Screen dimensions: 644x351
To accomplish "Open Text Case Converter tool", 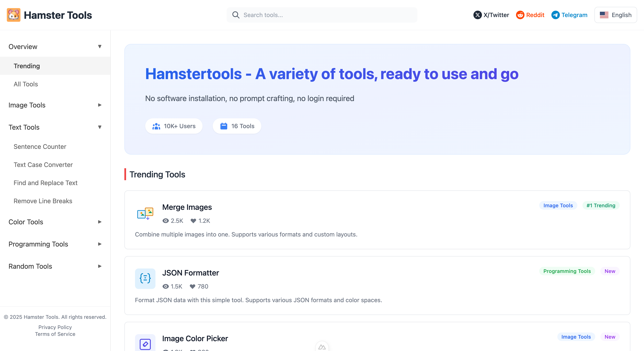I will (55, 165).
